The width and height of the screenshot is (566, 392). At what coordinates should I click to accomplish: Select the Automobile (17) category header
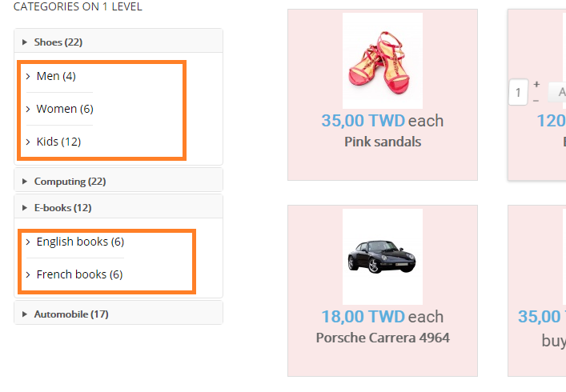(x=70, y=314)
